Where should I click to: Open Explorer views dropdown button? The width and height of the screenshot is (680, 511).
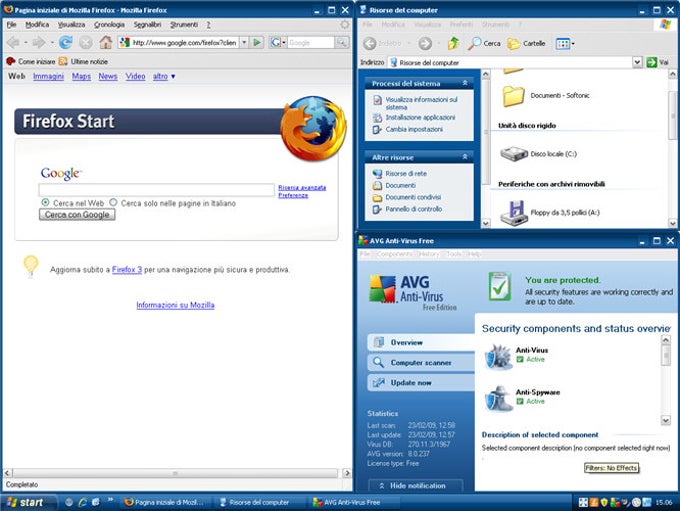565,43
